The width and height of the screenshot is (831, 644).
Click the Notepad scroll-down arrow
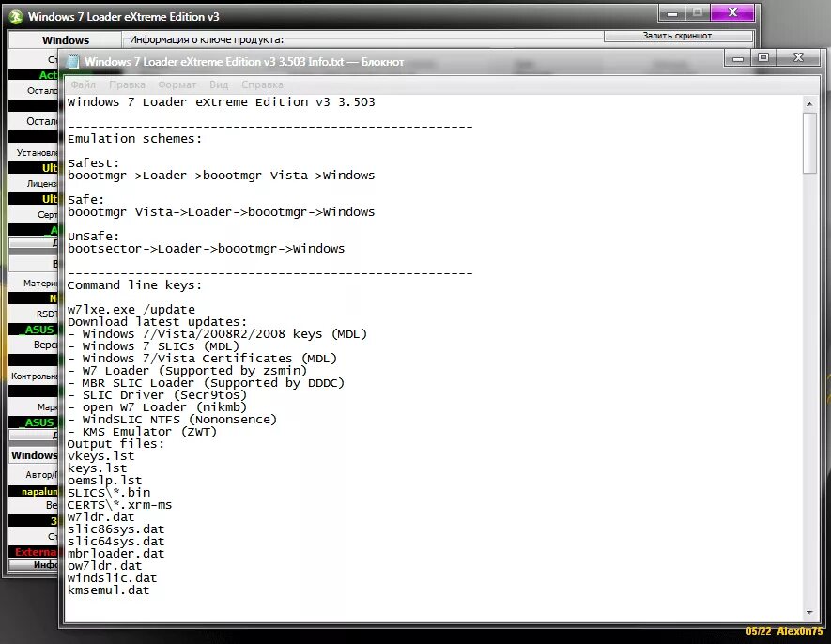tap(809, 613)
